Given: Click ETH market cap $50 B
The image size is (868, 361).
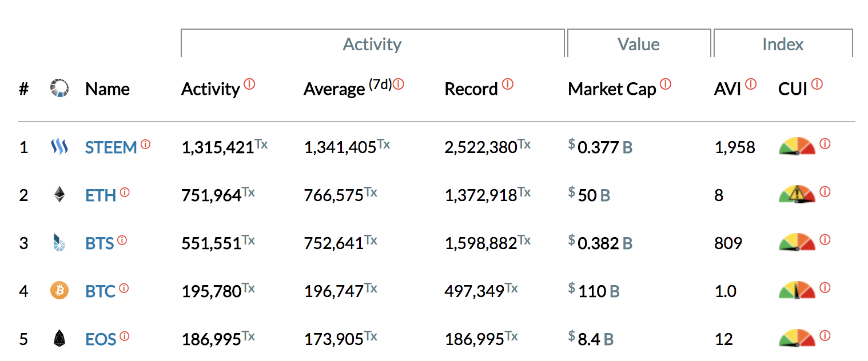Looking at the screenshot, I should coord(590,196).
